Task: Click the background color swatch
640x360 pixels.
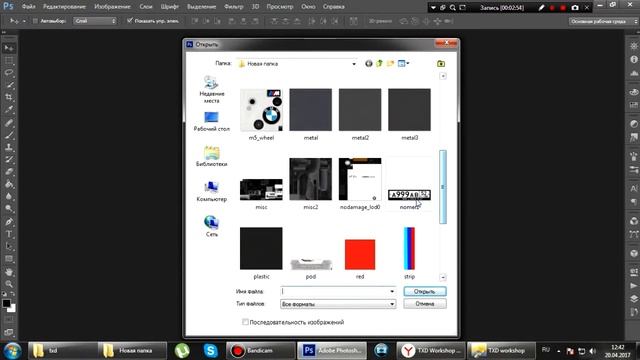Action: click(12, 309)
